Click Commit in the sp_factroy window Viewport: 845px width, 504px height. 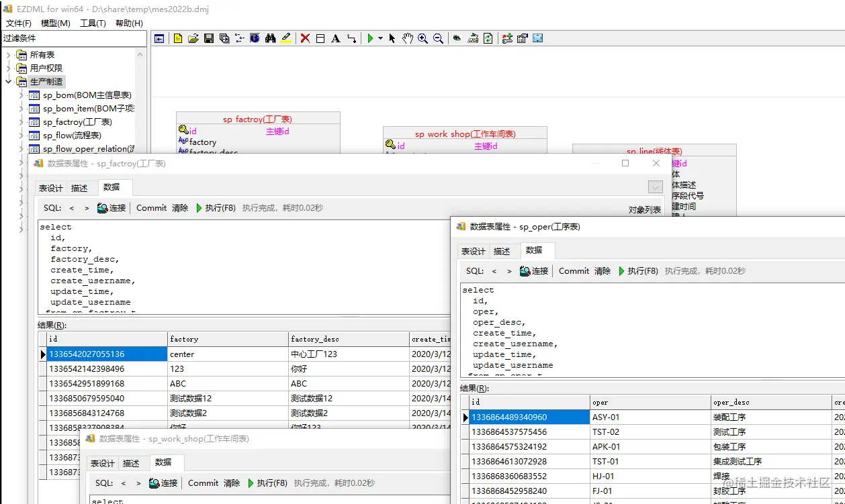coord(151,208)
